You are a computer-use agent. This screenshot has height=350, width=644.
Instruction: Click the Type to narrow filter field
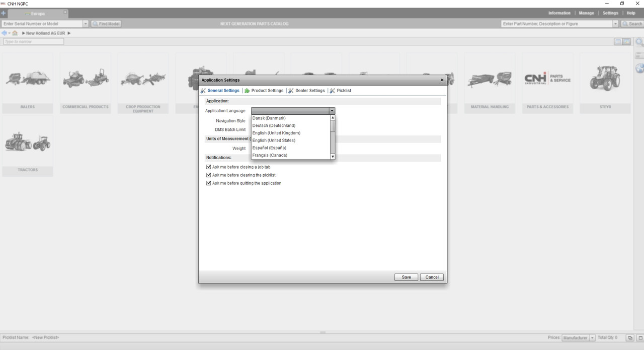[33, 41]
